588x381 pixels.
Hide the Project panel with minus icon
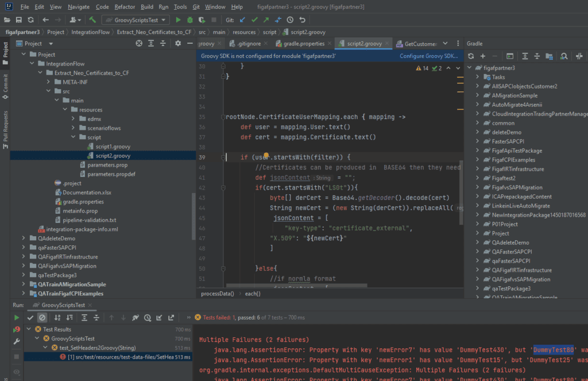(189, 44)
